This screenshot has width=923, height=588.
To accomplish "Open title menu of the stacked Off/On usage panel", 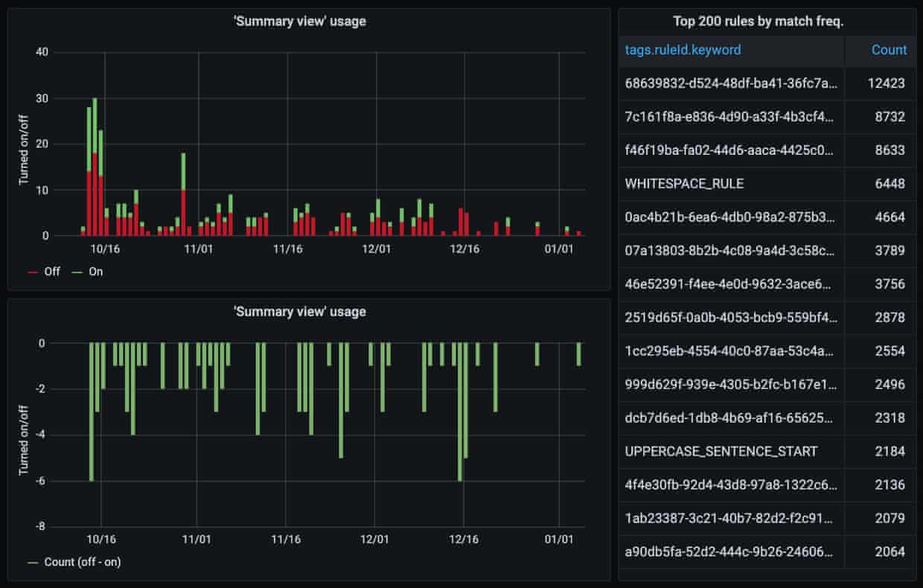I will point(299,22).
